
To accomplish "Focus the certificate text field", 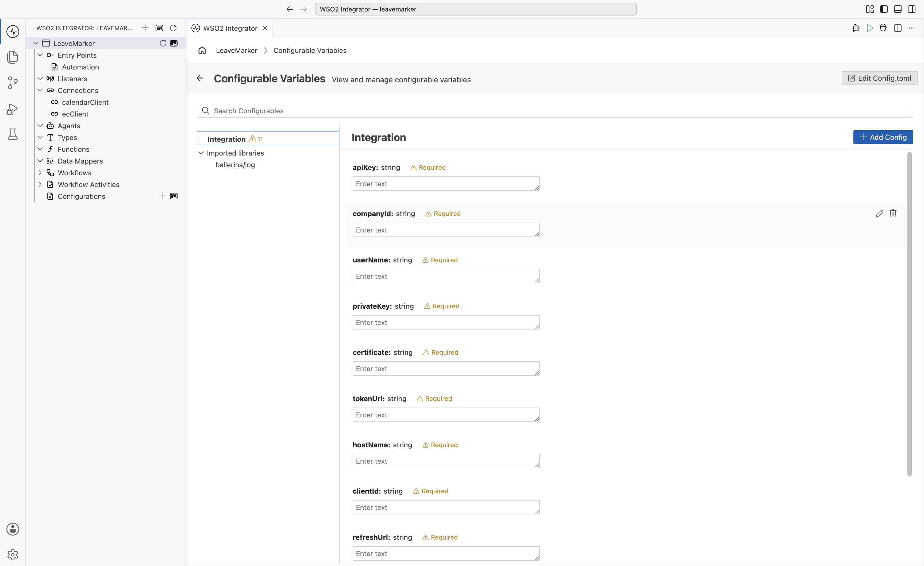I will [x=446, y=369].
